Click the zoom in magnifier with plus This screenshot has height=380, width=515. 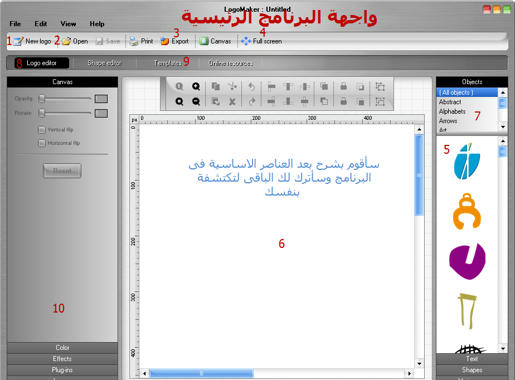point(196,87)
